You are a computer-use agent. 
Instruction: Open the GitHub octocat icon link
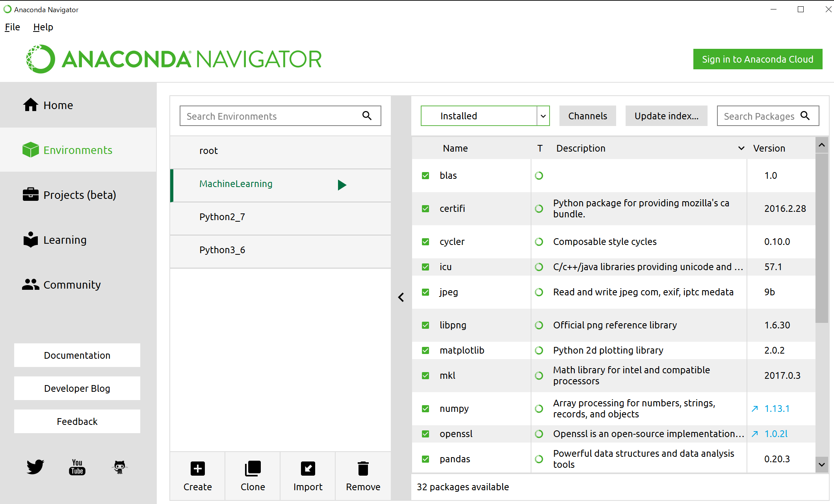click(119, 467)
